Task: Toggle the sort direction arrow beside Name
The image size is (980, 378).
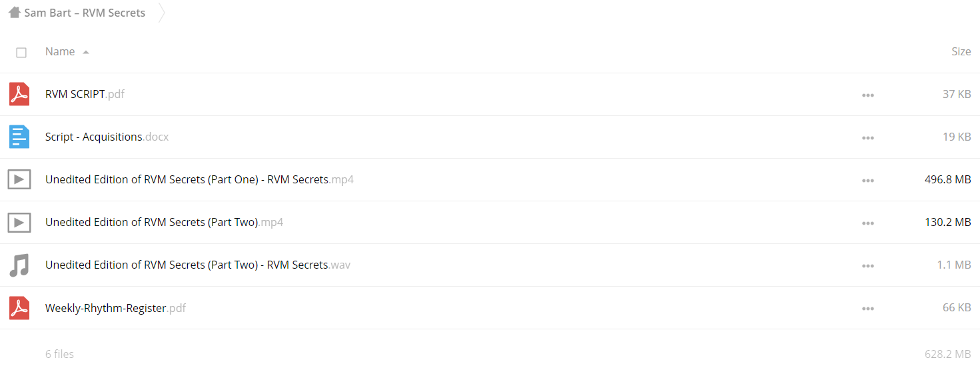Action: 86,52
